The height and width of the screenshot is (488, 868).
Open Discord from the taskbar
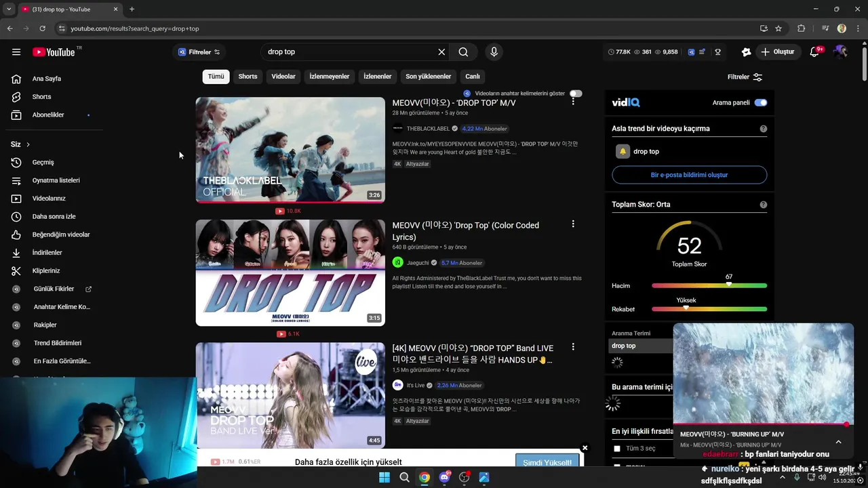tap(444, 477)
